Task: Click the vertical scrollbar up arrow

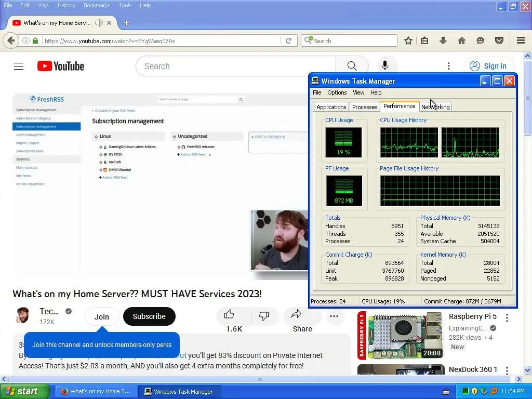Action: (528, 56)
